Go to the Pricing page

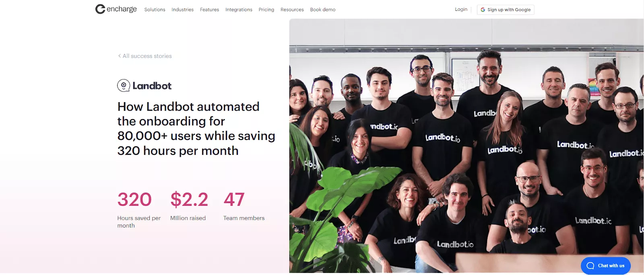point(266,10)
